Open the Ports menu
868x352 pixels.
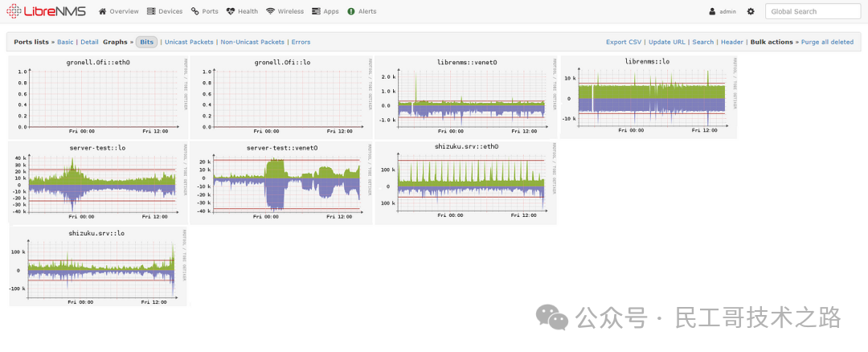click(205, 11)
